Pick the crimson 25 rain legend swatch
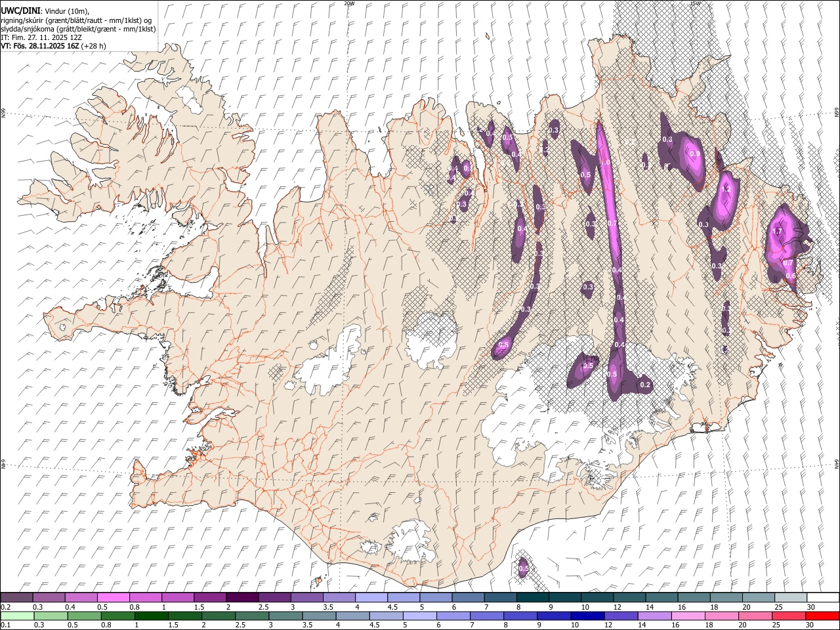This screenshot has width=840, height=630. pyautogui.click(x=788, y=616)
